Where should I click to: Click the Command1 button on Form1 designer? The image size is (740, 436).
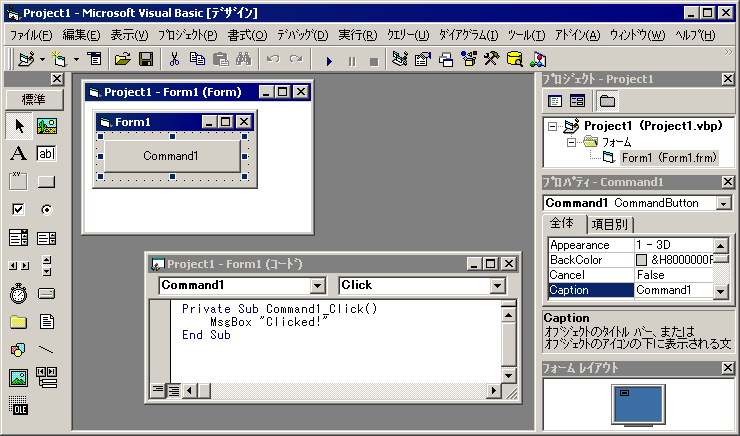pos(171,156)
